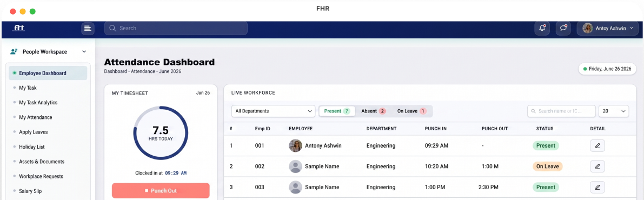Click the Dashboard breadcrumb text
644x200 pixels.
116,71
